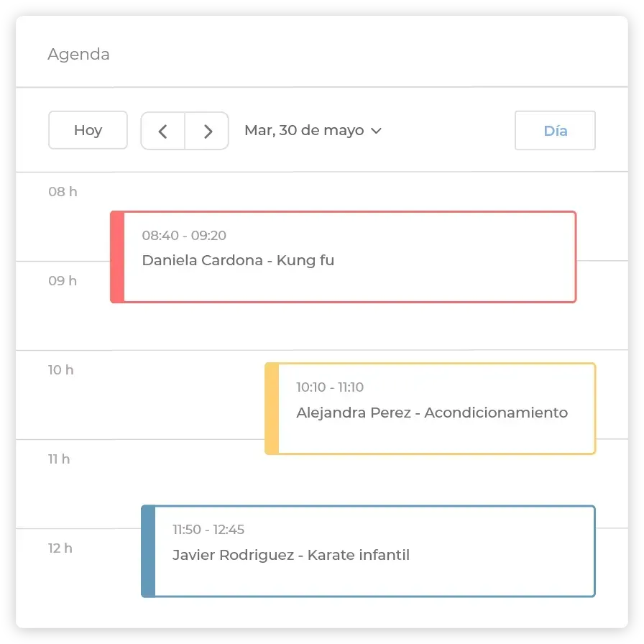
Task: Select the 09 h time slot label
Action: (63, 280)
